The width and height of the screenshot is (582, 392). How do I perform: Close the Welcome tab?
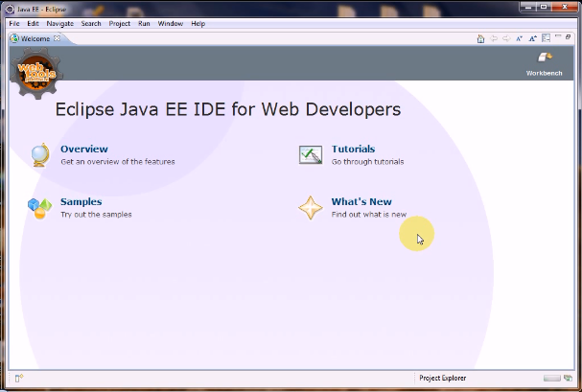pyautogui.click(x=57, y=38)
